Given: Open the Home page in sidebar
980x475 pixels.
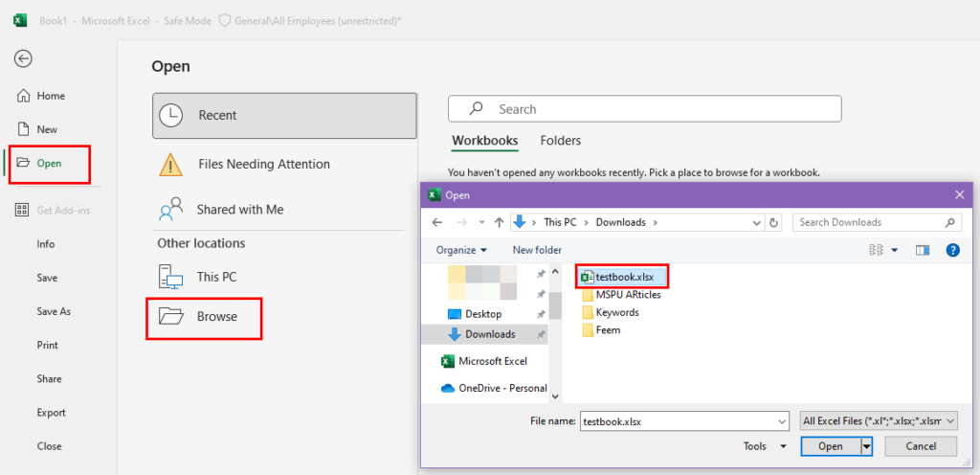Looking at the screenshot, I should (40, 96).
